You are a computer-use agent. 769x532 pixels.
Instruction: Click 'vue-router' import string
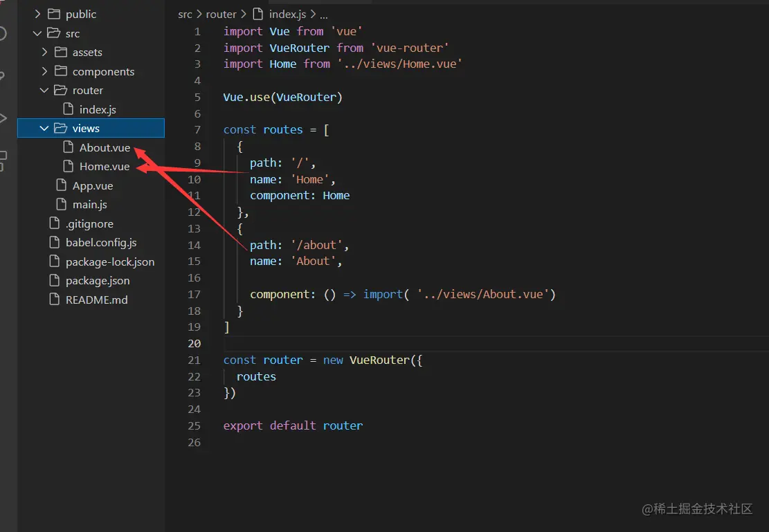(x=410, y=48)
